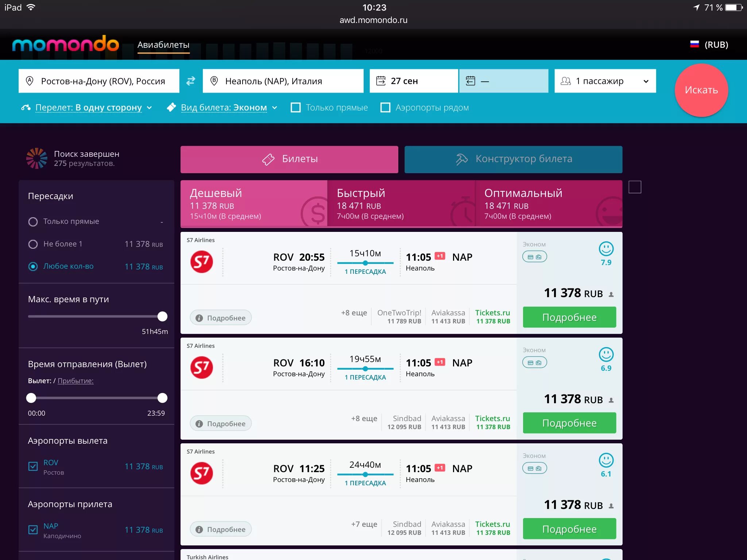Expand +8 еще offers on the 16:10 flight
This screenshot has height=560, width=747.
click(x=364, y=419)
